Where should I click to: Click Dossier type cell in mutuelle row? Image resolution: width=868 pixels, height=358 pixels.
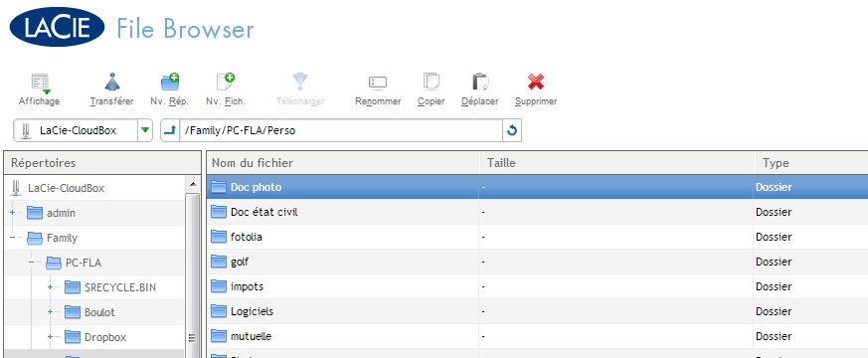[774, 336]
